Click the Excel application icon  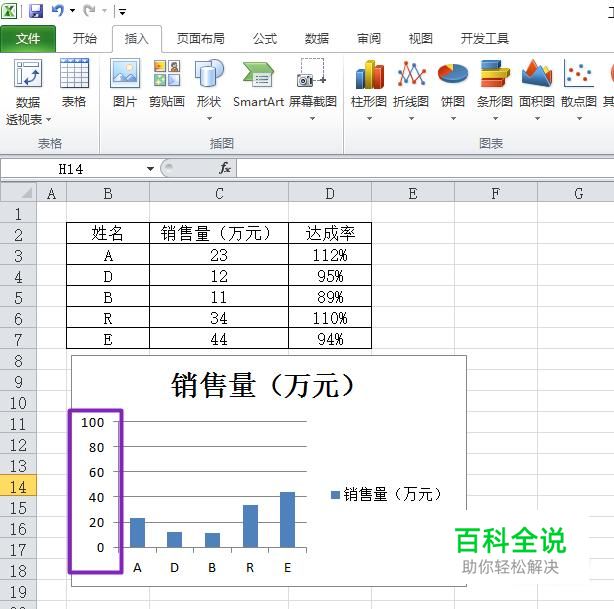point(9,11)
